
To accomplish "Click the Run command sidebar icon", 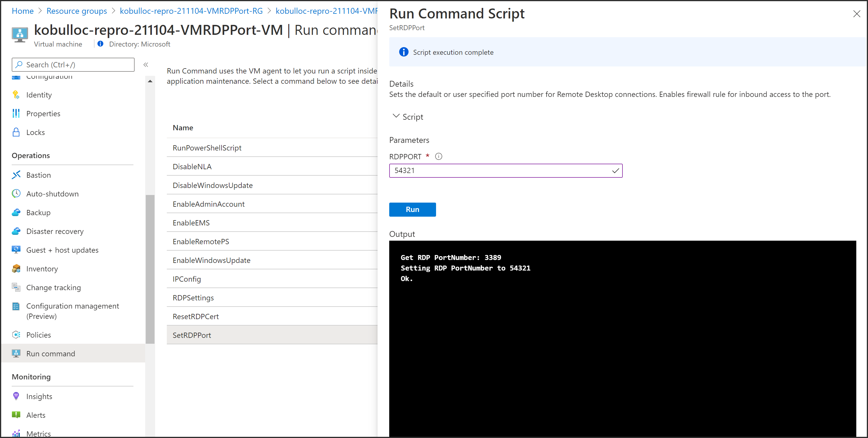I will [16, 353].
